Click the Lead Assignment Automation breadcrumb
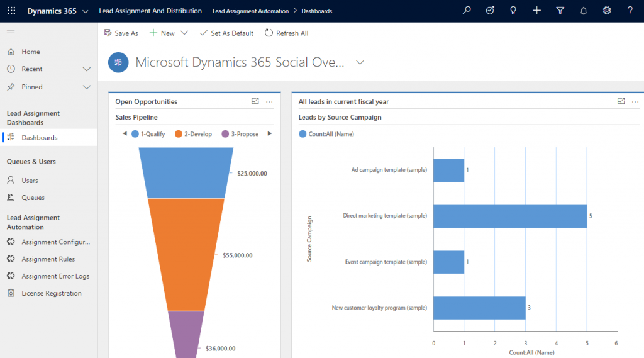Image resolution: width=644 pixels, height=358 pixels. click(x=250, y=11)
